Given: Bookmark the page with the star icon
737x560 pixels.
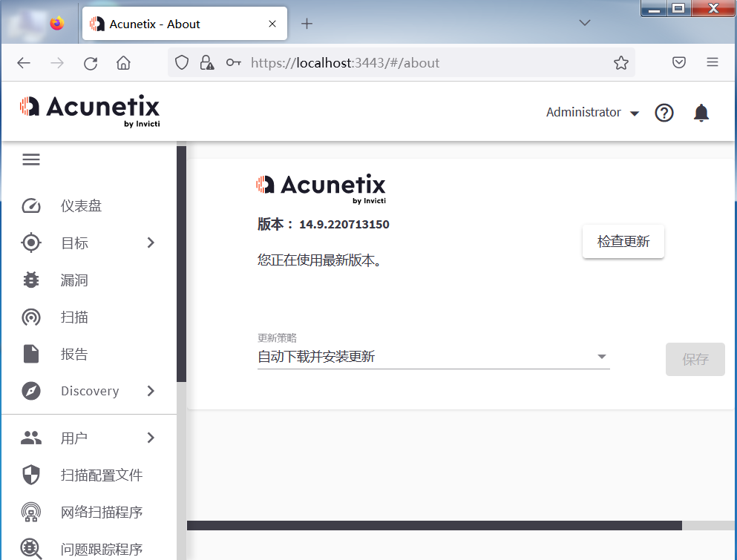Looking at the screenshot, I should [621, 62].
